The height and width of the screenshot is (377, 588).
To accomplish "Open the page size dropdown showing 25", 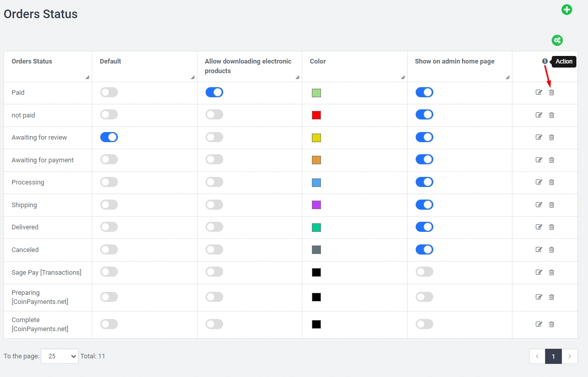I will pyautogui.click(x=59, y=356).
